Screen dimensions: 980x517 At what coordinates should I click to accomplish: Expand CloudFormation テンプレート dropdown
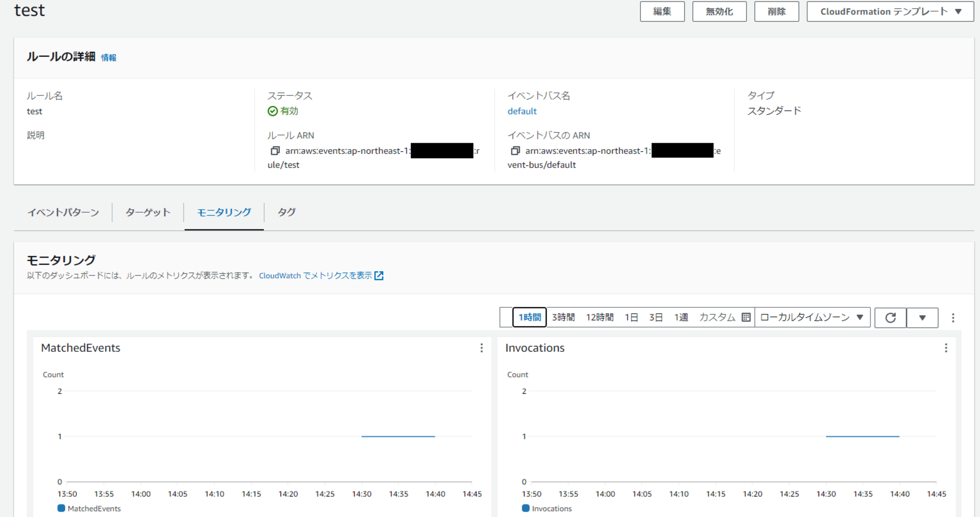point(890,12)
